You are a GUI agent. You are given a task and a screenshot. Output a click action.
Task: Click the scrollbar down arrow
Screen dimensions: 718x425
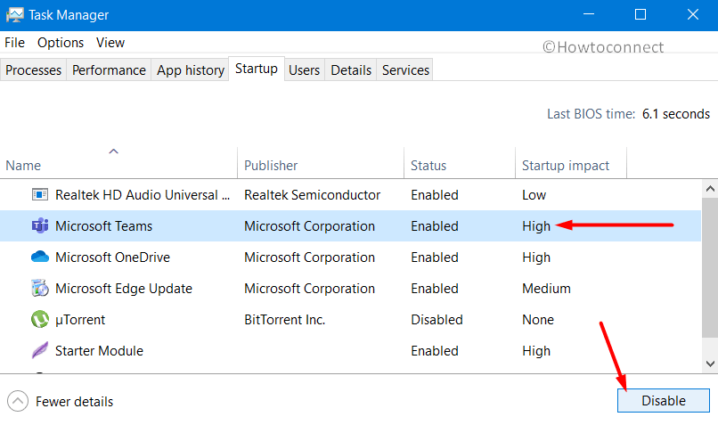(710, 364)
